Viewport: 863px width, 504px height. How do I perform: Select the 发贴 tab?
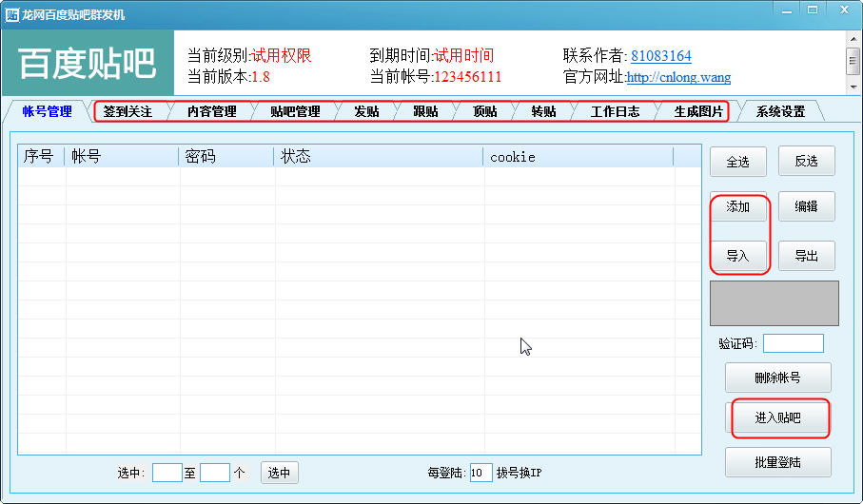click(366, 111)
